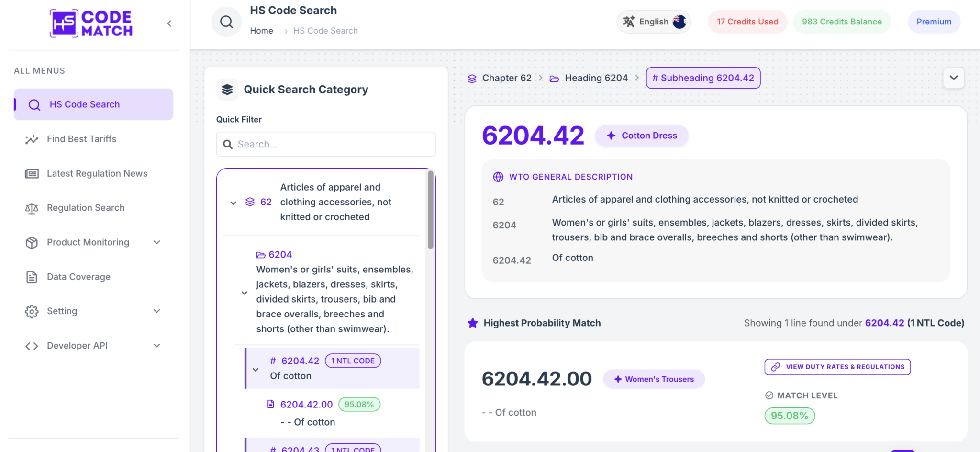980x452 pixels.
Task: Click the Data Coverage document icon
Action: click(x=32, y=277)
